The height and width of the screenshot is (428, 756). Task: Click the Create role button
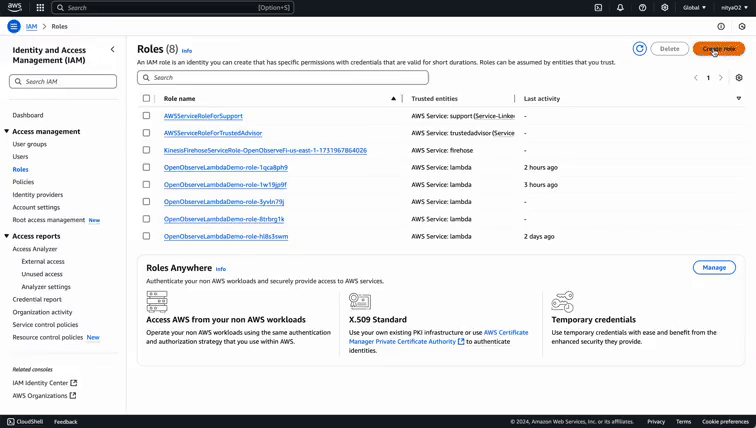719,49
